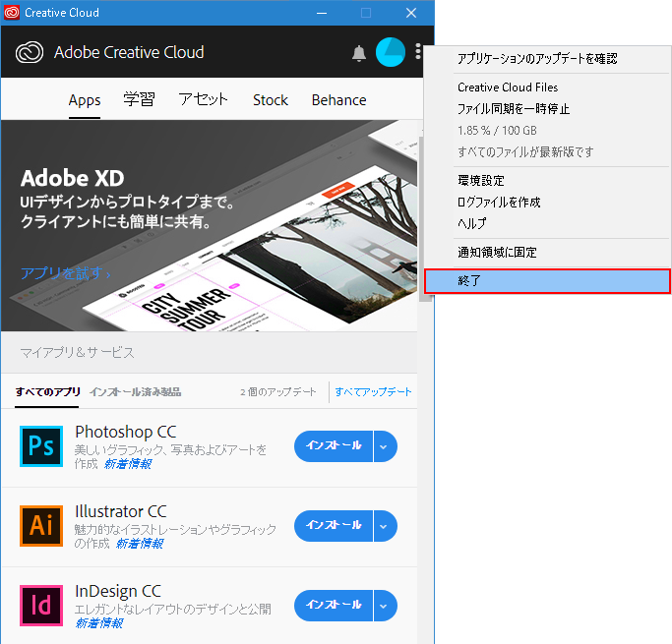Viewport: 672px width, 644px height.
Task: Click the Photoshop CC Ps icon
Action: [x=41, y=445]
